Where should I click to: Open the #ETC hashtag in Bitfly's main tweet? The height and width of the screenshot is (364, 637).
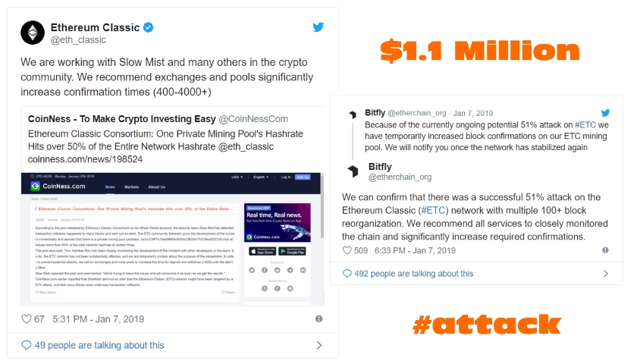coord(434,211)
